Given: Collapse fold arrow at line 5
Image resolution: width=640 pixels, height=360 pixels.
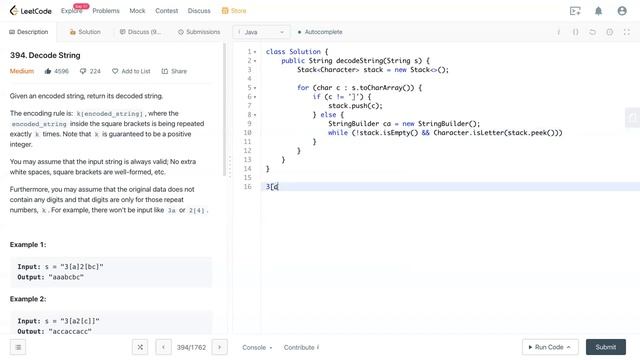Looking at the screenshot, I should point(255,88).
